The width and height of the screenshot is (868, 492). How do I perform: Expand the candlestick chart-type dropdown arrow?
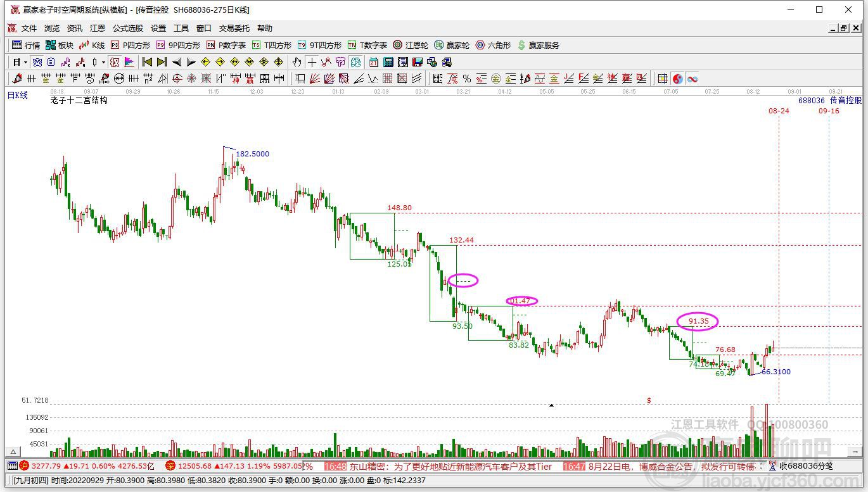(x=104, y=62)
